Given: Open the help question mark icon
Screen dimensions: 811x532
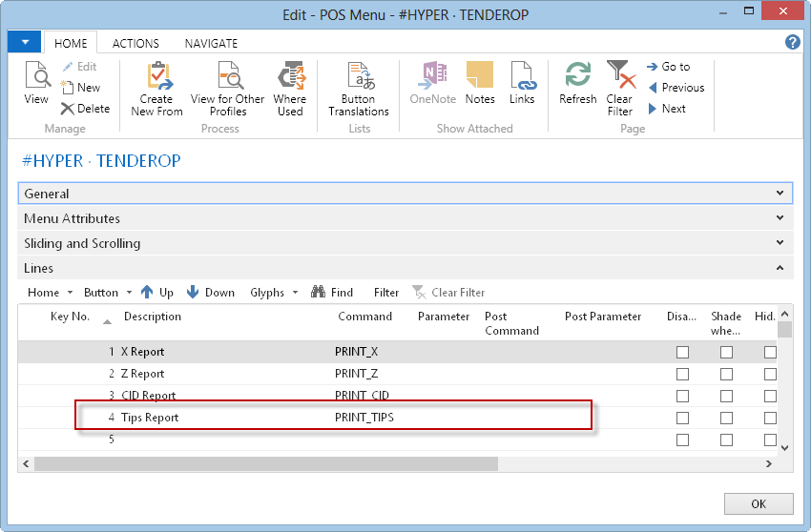Looking at the screenshot, I should (792, 42).
